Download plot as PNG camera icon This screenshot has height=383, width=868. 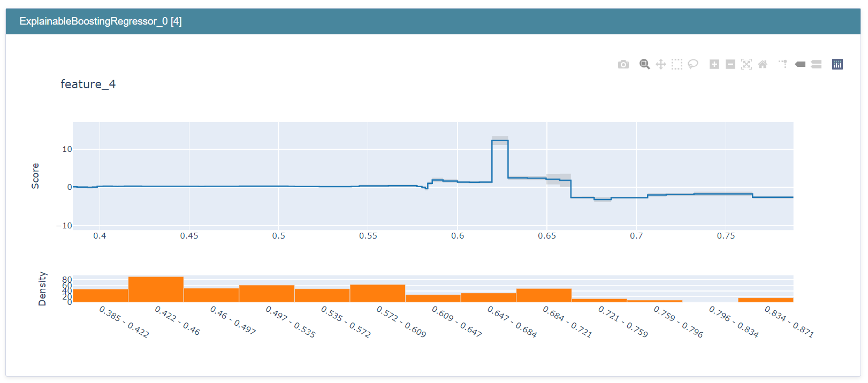point(623,65)
